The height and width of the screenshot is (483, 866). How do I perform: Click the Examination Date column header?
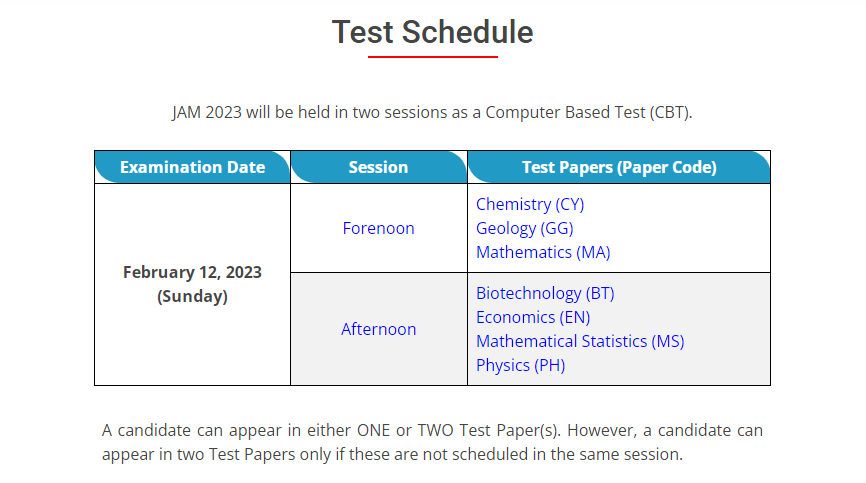point(192,167)
